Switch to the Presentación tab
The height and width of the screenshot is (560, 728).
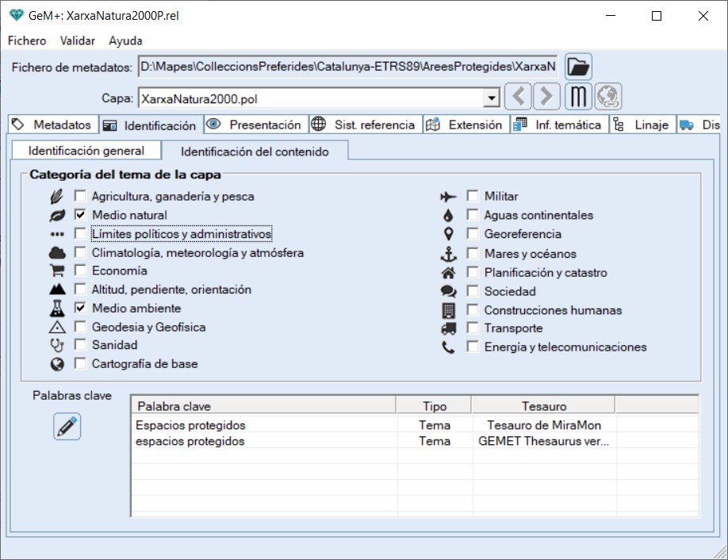coord(255,125)
